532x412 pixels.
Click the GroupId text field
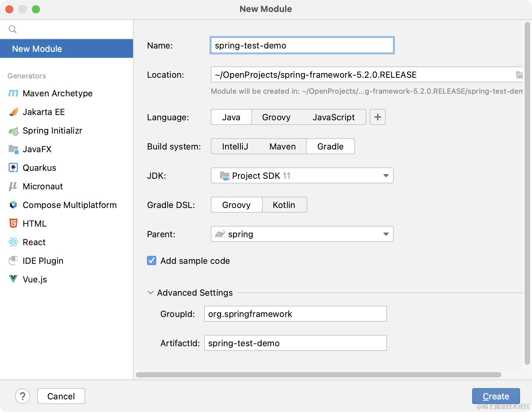point(295,314)
